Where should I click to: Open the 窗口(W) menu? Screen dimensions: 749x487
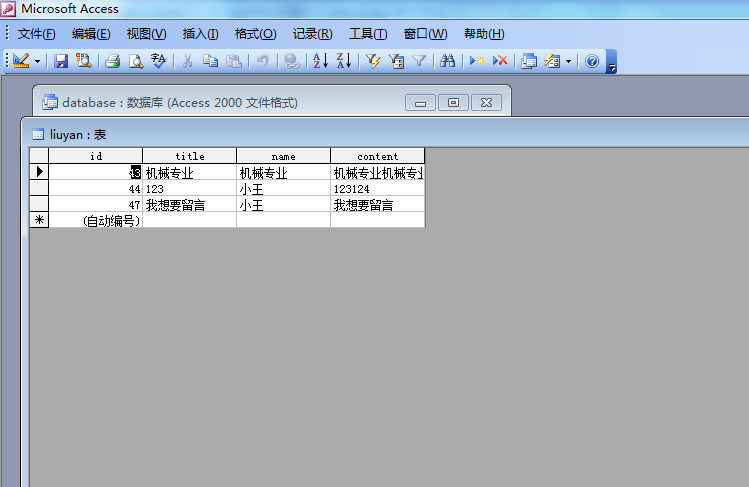tap(425, 34)
